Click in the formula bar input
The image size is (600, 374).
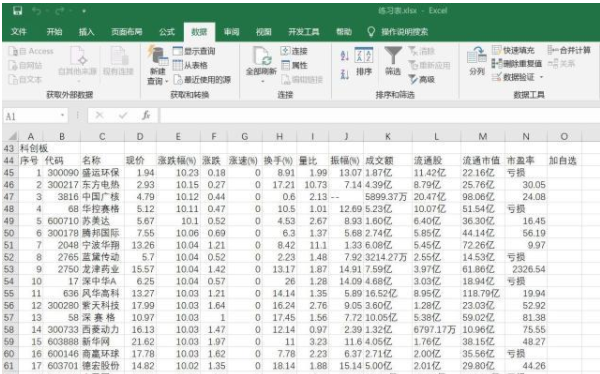[379, 116]
